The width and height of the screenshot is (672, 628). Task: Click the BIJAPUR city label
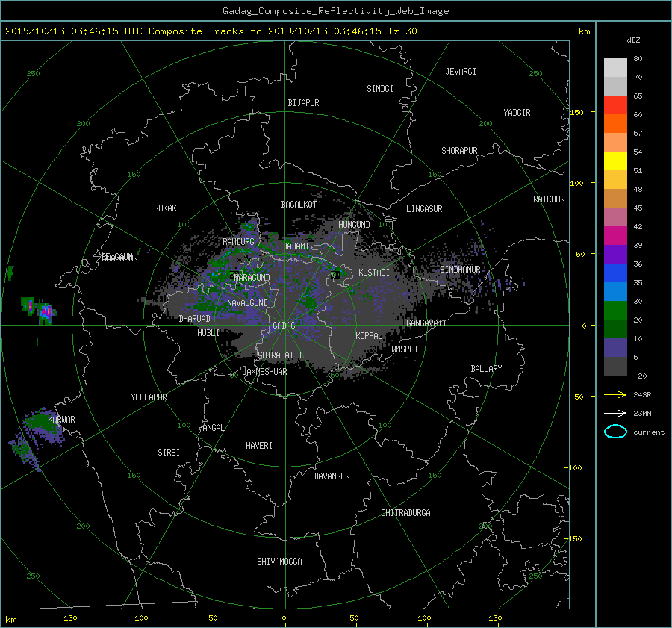click(303, 103)
